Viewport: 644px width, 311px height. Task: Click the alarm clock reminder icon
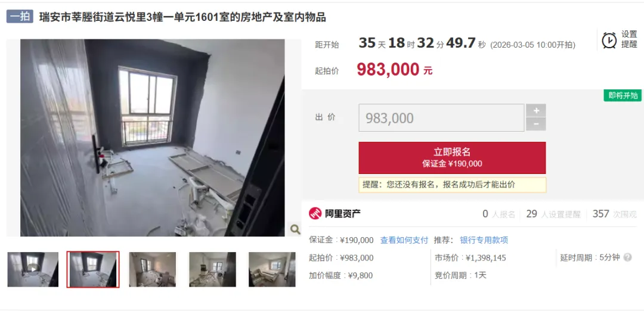click(609, 40)
